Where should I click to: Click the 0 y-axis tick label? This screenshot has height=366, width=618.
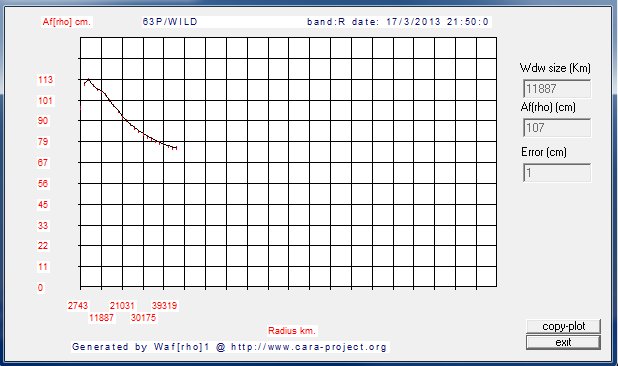40,288
